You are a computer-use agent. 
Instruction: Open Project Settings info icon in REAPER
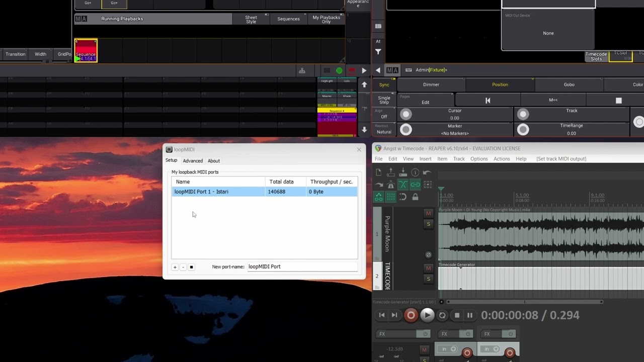[415, 172]
